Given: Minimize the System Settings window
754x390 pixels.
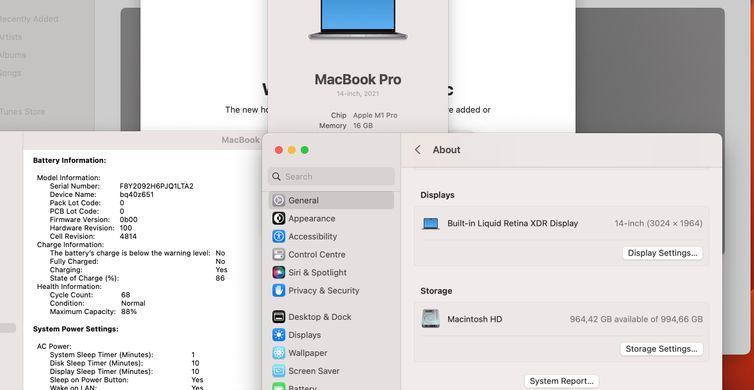Looking at the screenshot, I should point(292,150).
